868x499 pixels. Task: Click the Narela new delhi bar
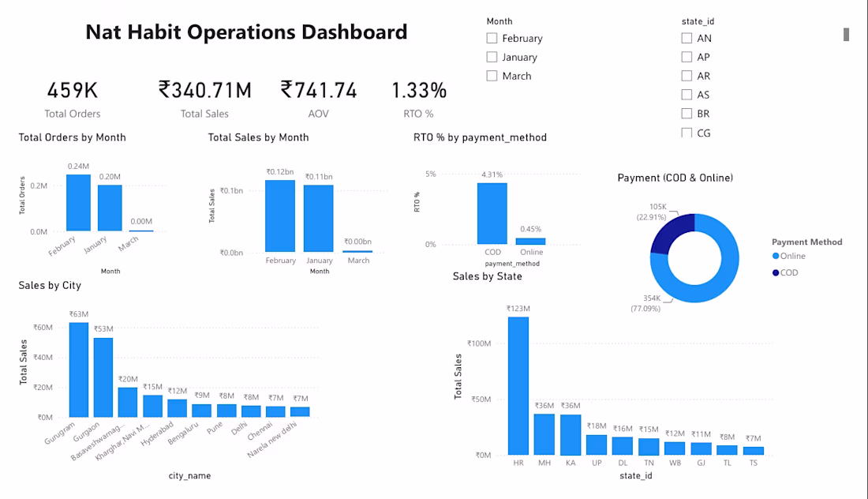point(300,412)
